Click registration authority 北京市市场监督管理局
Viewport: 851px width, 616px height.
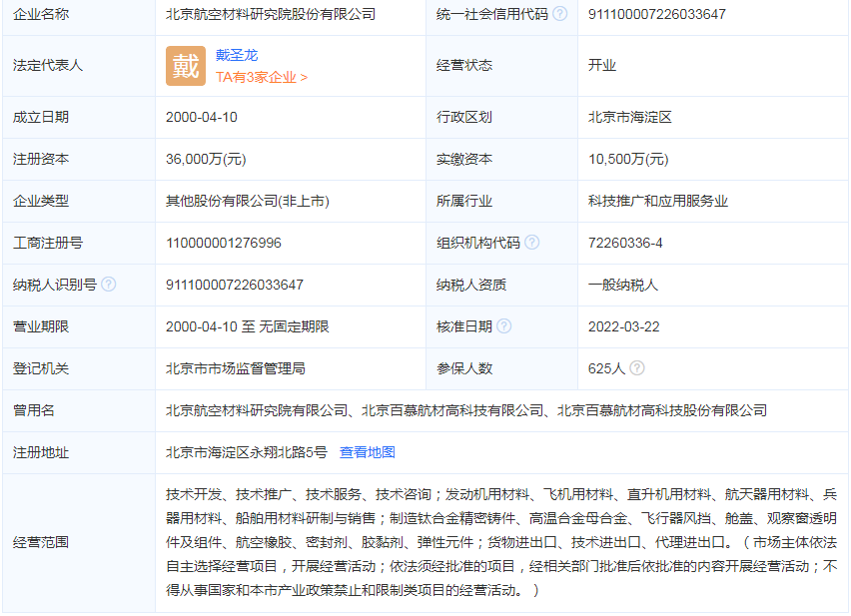(x=236, y=368)
